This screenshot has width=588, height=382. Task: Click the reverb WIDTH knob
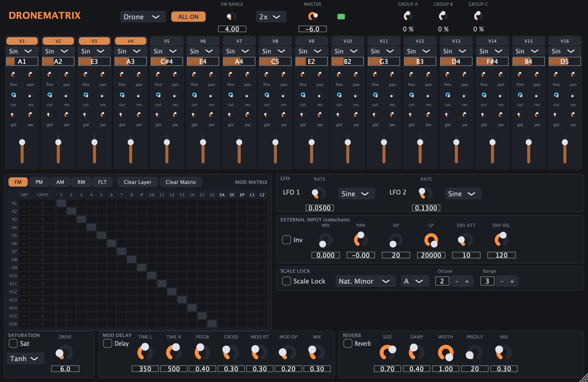tap(446, 353)
